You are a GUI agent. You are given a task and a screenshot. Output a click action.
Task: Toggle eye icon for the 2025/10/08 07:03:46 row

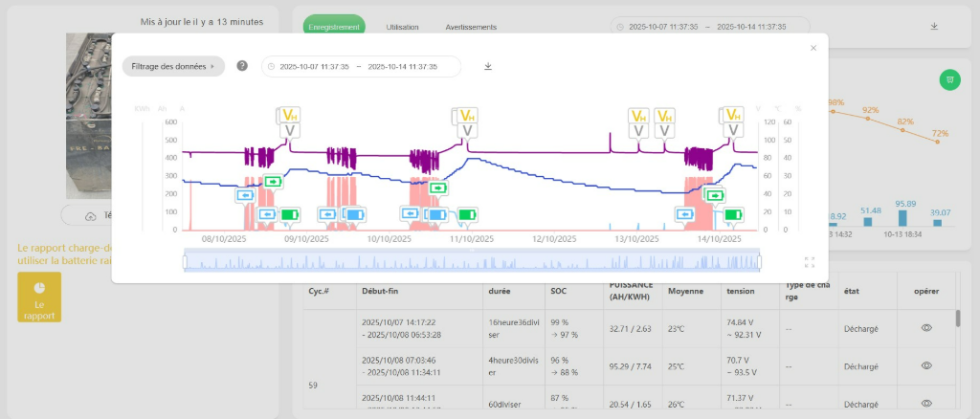pos(926,365)
